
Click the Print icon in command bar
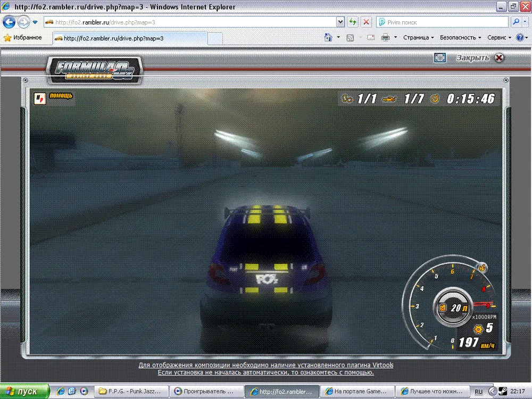[x=385, y=38]
